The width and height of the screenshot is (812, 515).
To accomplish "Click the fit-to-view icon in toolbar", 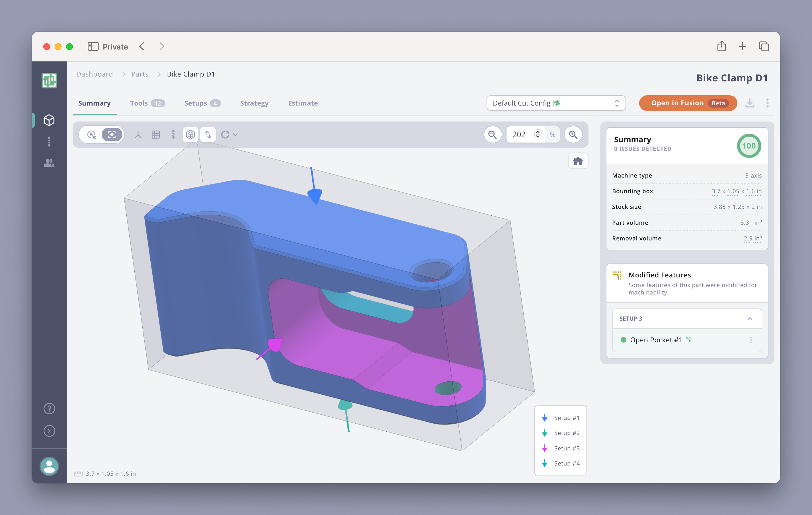I will (112, 134).
